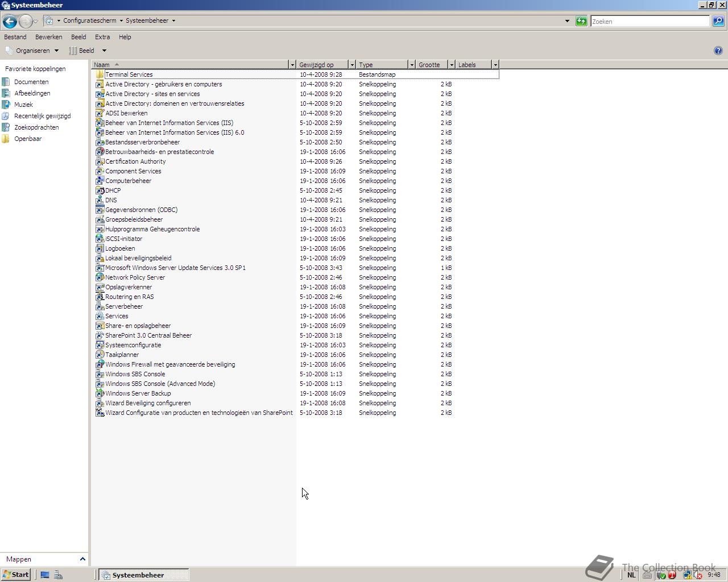Select the Computerbeheer shortcut icon
Screen dimensions: 728x582
point(100,181)
